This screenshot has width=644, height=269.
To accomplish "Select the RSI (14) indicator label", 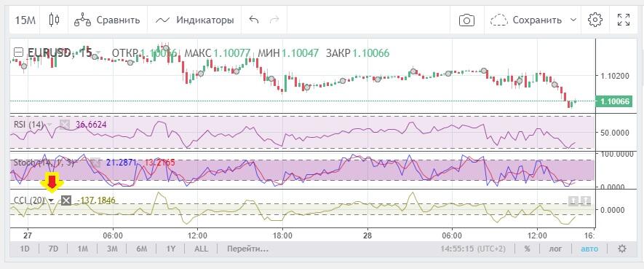I will click(29, 125).
